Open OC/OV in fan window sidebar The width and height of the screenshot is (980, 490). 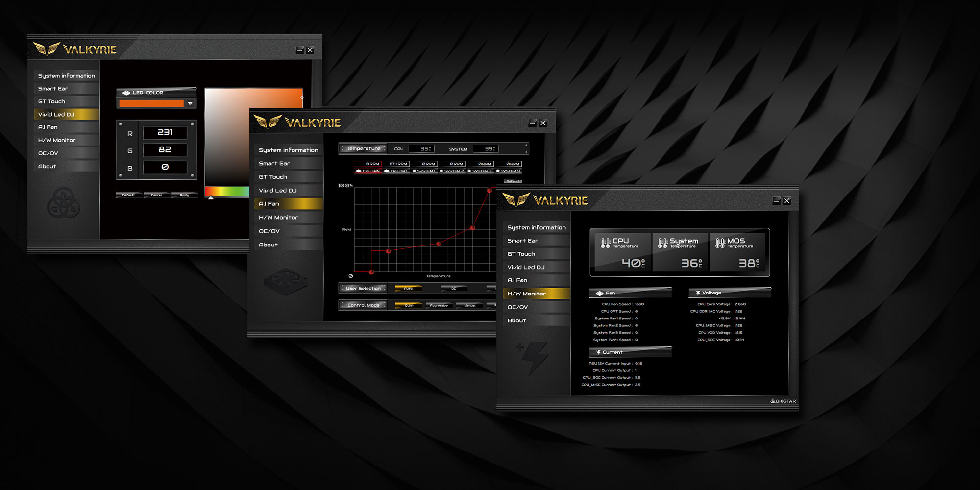click(x=289, y=231)
